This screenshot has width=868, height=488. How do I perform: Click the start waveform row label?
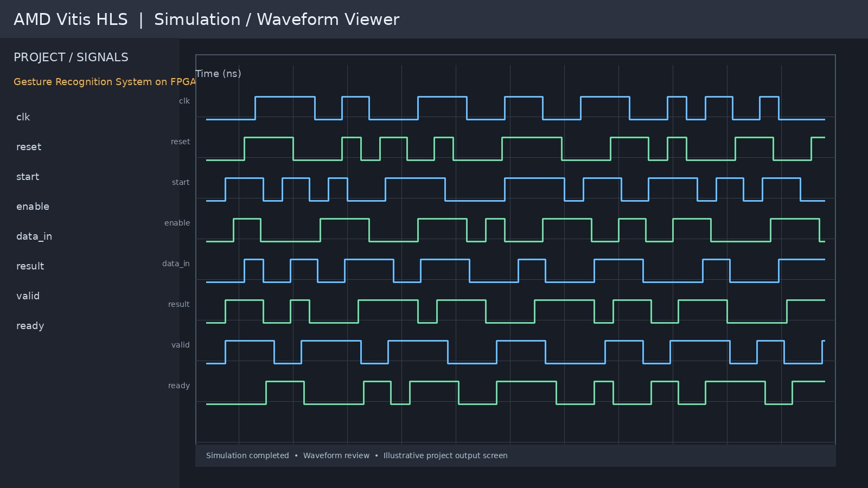181,182
